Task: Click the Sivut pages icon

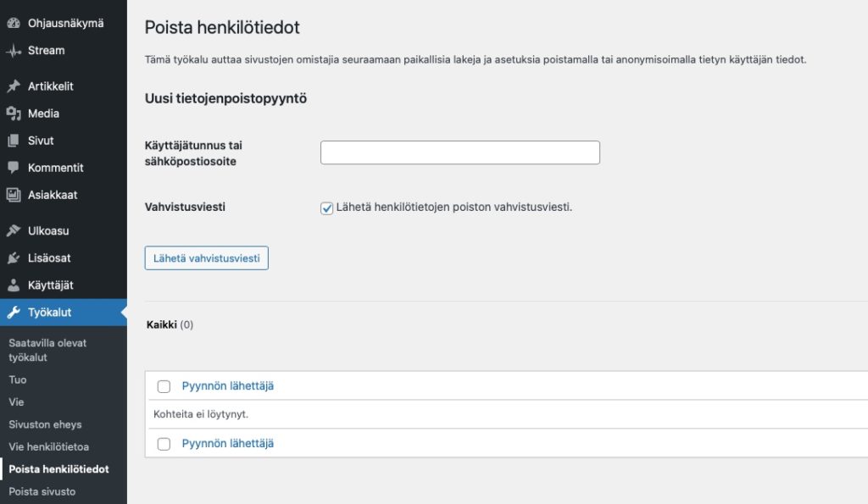Action: pos(14,141)
